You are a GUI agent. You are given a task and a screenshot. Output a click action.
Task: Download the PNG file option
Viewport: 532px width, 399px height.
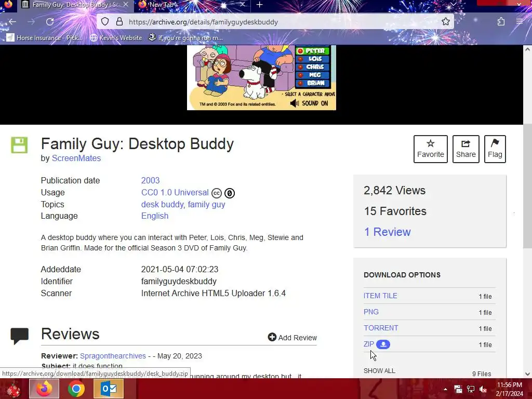coord(371,312)
